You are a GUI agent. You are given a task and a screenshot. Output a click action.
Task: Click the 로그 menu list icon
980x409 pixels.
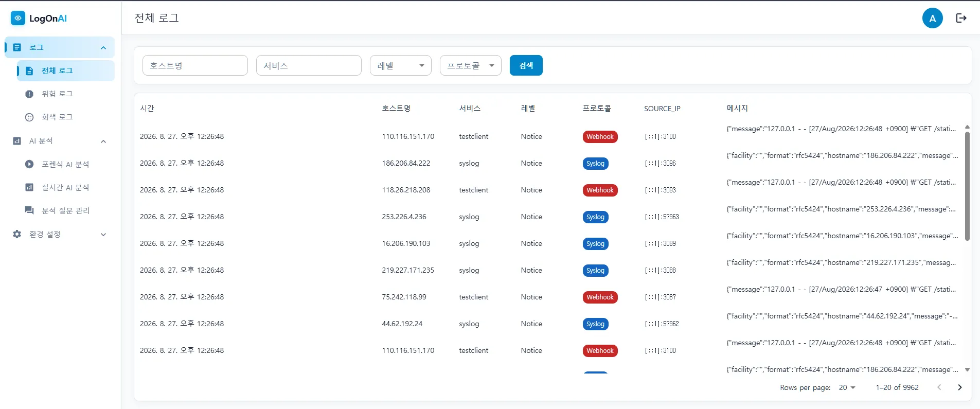[17, 47]
